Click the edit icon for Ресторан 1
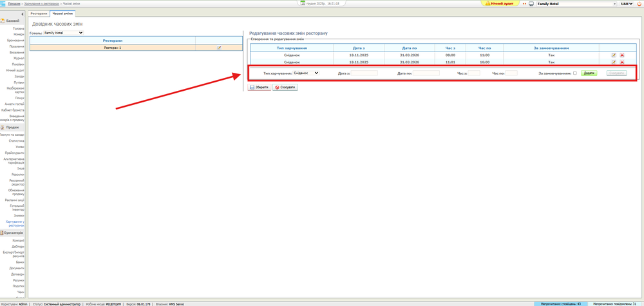Image resolution: width=644 pixels, height=306 pixels. 219,48
